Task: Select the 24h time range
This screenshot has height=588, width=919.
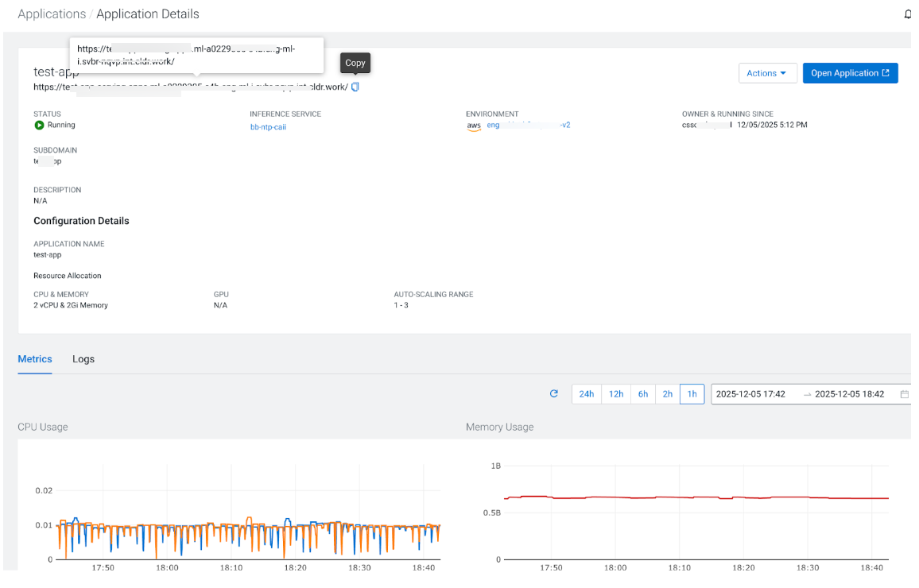Action: (x=587, y=394)
